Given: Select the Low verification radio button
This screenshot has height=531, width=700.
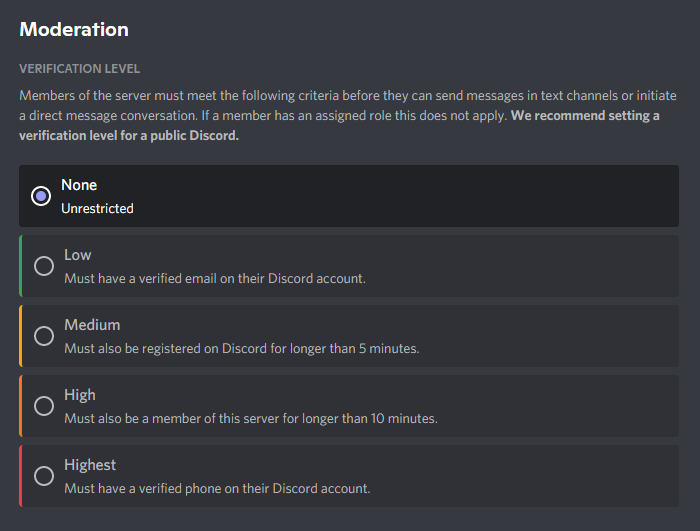Looking at the screenshot, I should pyautogui.click(x=44, y=266).
